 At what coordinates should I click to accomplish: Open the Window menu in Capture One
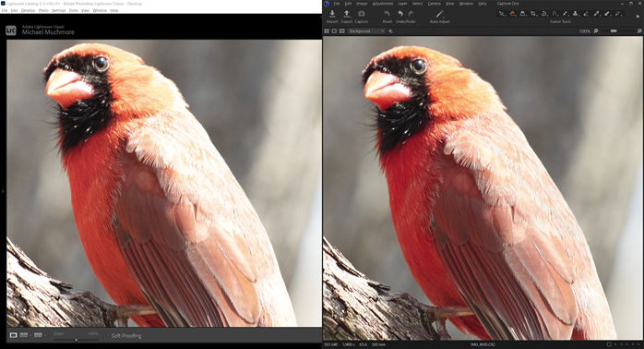[466, 4]
